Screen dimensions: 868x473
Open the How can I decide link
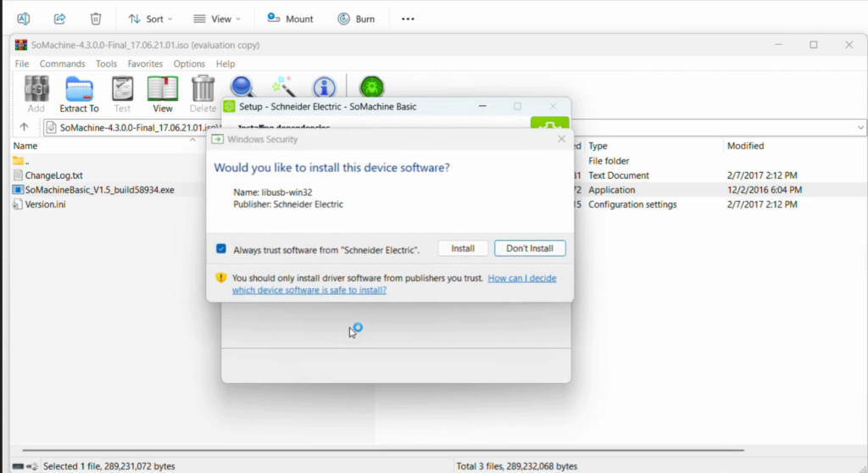tap(521, 278)
